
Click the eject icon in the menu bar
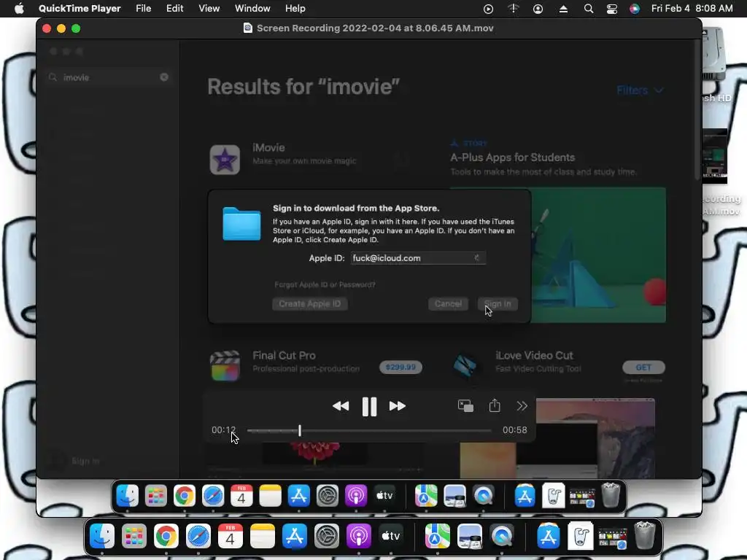[563, 9]
